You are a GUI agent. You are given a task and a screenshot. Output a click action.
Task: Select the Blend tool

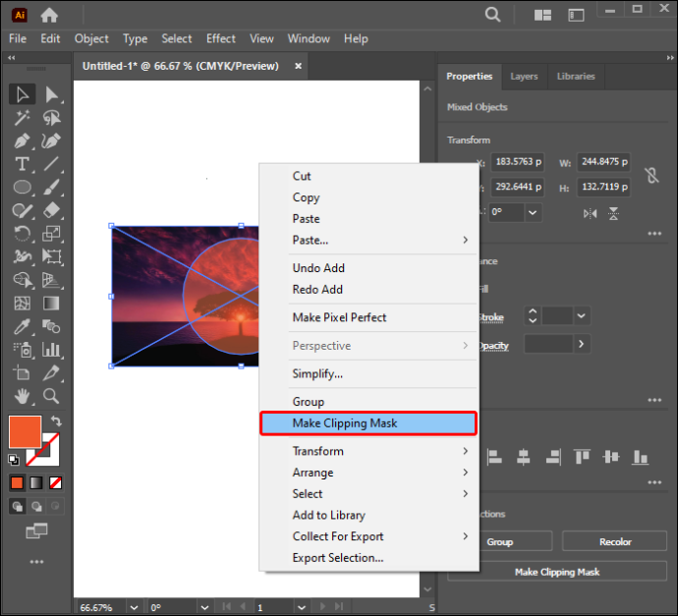(51, 326)
